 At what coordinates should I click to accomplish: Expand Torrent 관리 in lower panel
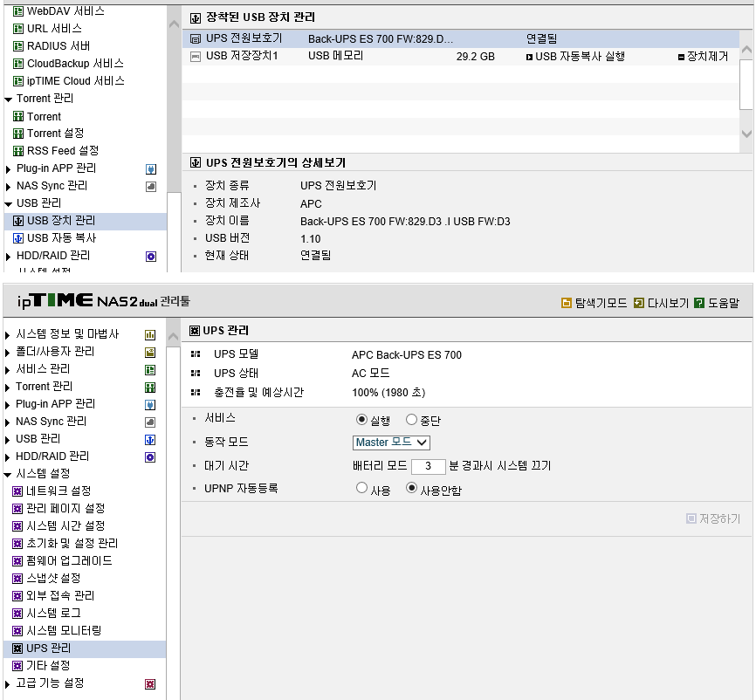[x=7, y=388]
